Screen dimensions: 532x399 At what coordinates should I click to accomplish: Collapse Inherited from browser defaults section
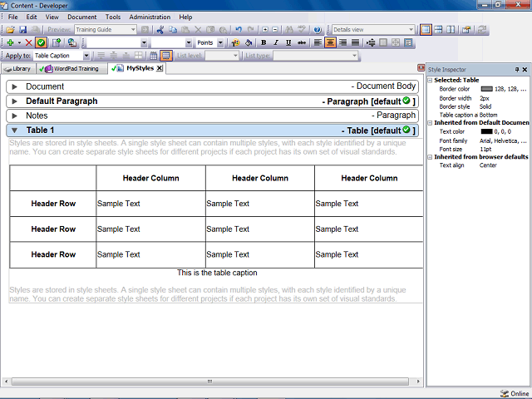(430, 157)
